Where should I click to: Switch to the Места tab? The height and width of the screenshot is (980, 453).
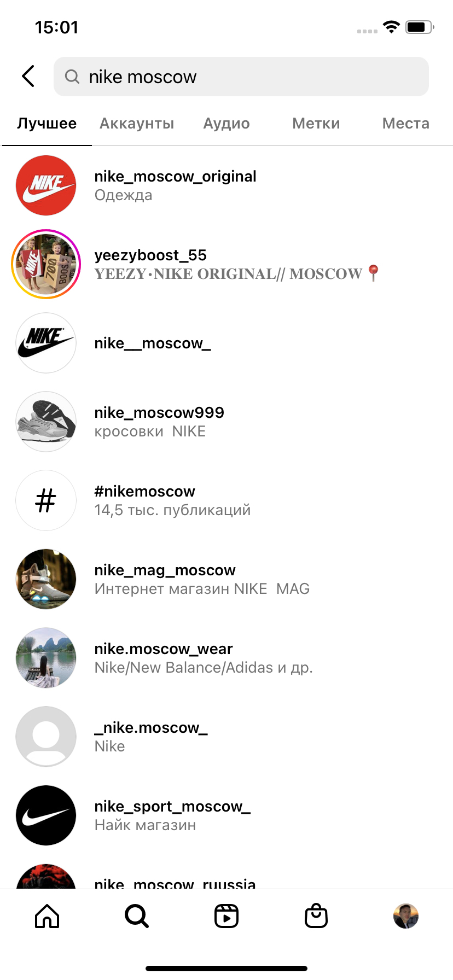[x=406, y=124]
